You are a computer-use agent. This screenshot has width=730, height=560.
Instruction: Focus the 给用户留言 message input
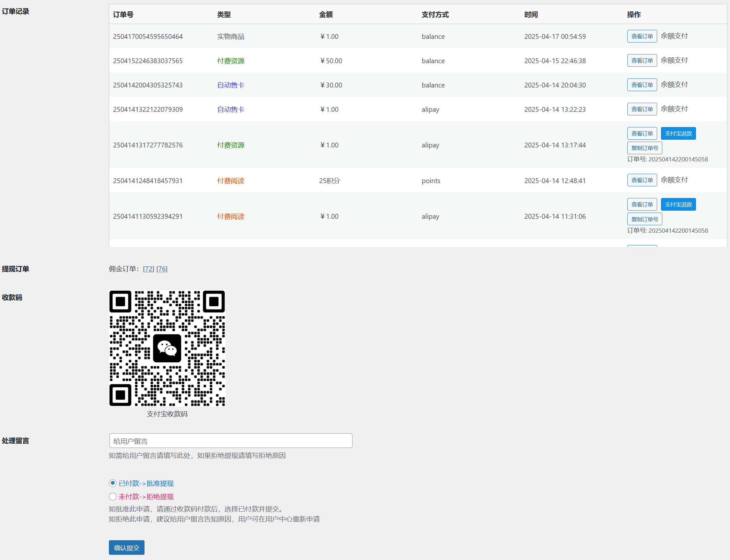coord(231,441)
